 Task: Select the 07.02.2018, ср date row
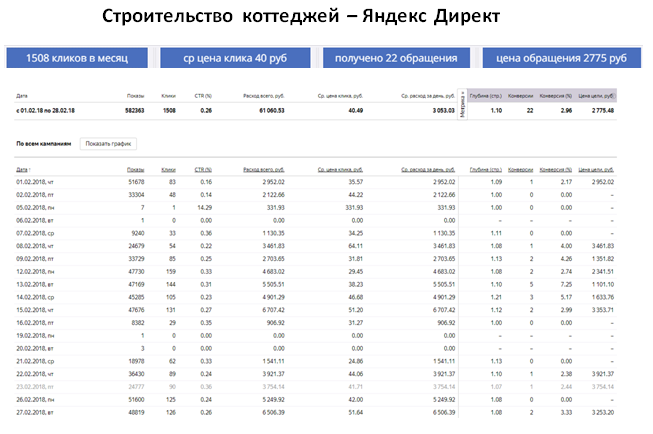(315, 233)
